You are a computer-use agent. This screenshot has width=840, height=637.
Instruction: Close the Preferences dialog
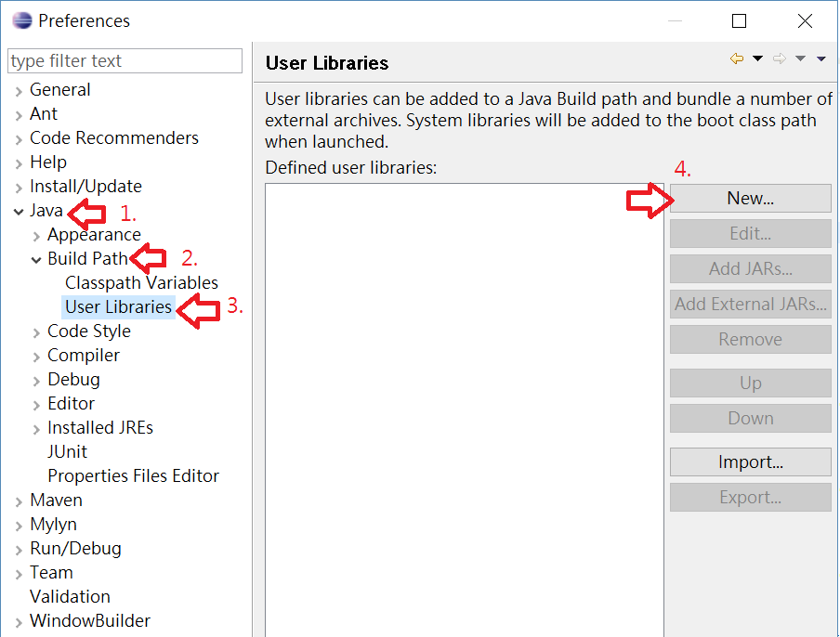pos(805,20)
